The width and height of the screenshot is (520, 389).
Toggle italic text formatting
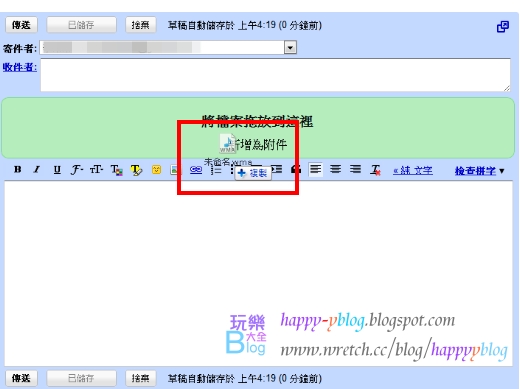tap(37, 170)
